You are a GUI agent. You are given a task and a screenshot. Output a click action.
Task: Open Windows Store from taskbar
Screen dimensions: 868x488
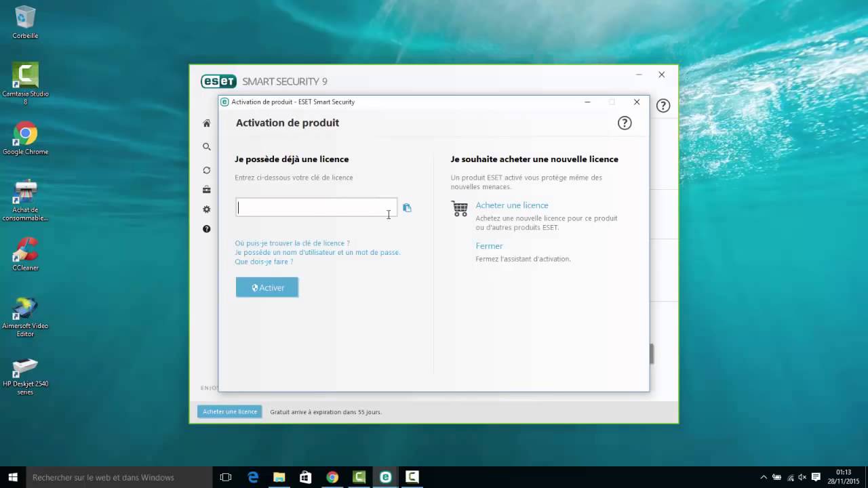click(x=306, y=477)
